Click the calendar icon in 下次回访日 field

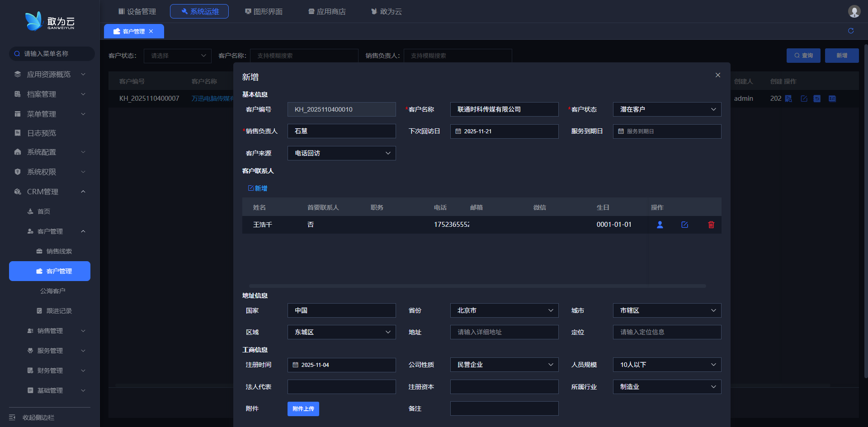click(458, 131)
